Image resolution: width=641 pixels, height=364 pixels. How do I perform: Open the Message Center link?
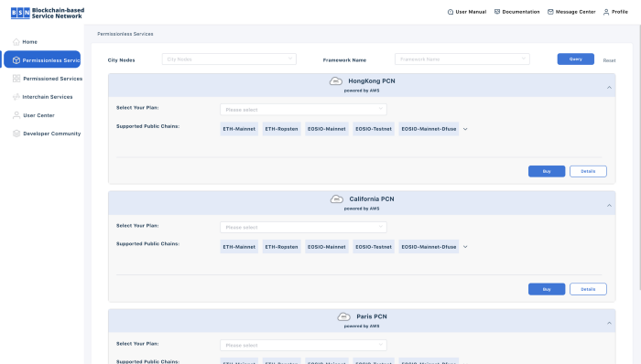(571, 12)
